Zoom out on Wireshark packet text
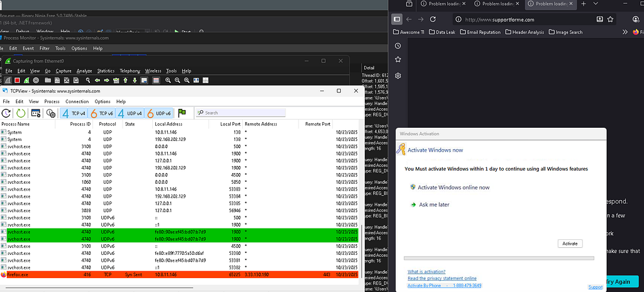Viewport: 644px width, 292px height. point(177,80)
